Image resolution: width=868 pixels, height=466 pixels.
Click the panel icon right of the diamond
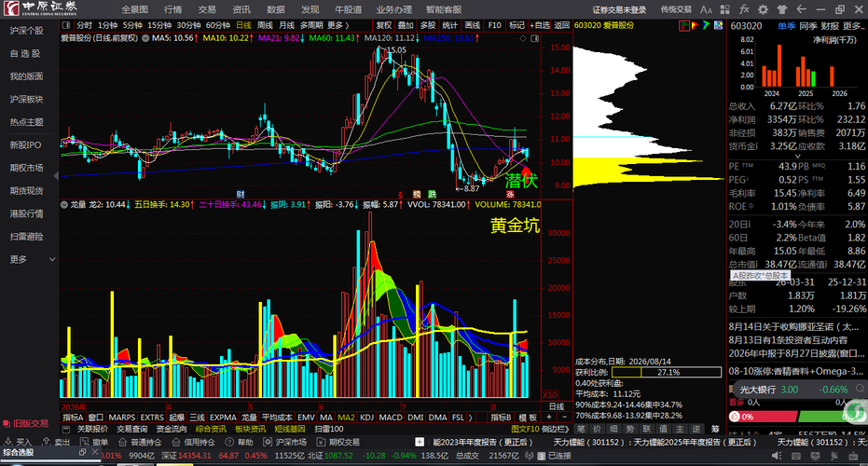pyautogui.click(x=535, y=38)
